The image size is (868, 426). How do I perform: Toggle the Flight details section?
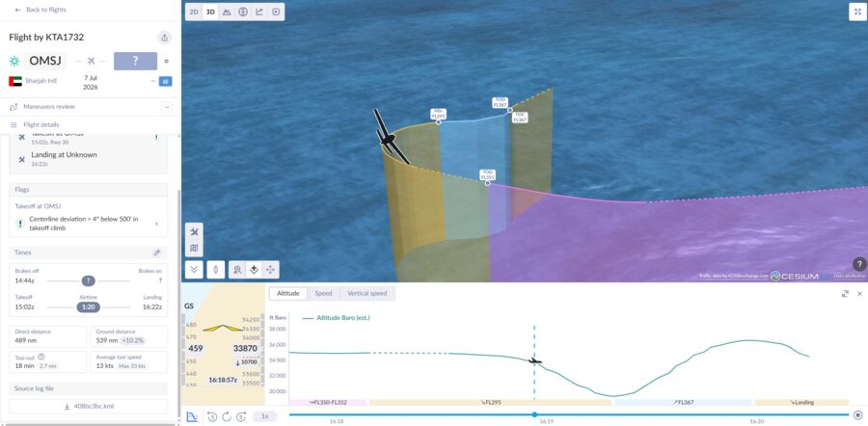click(x=91, y=125)
